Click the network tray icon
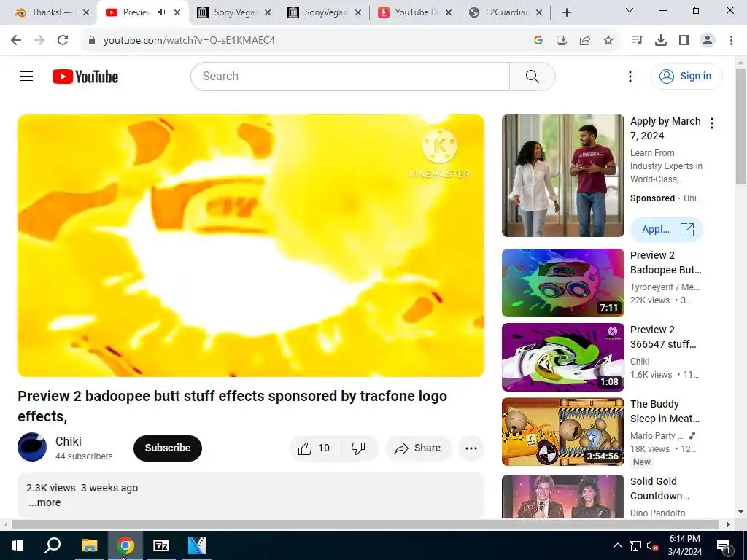This screenshot has width=747, height=560. (635, 545)
